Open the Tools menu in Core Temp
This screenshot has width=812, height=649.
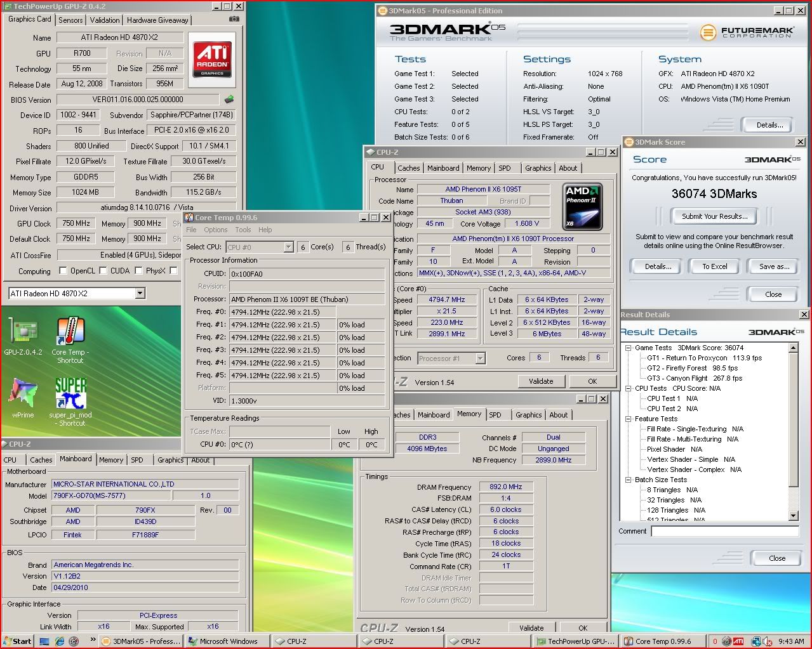click(243, 230)
